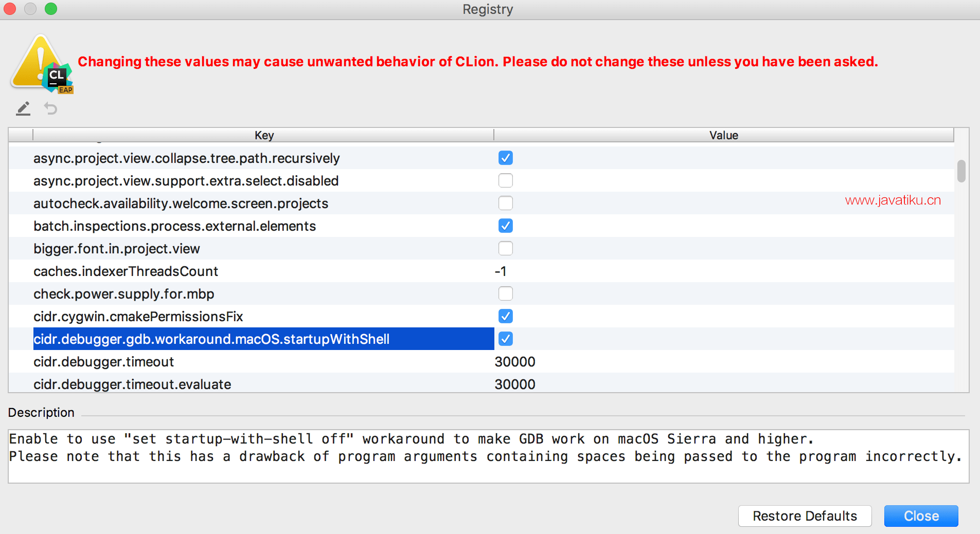Image resolution: width=980 pixels, height=534 pixels.
Task: Uncheck batch.inspections.process.external.elements checkbox
Action: click(506, 226)
